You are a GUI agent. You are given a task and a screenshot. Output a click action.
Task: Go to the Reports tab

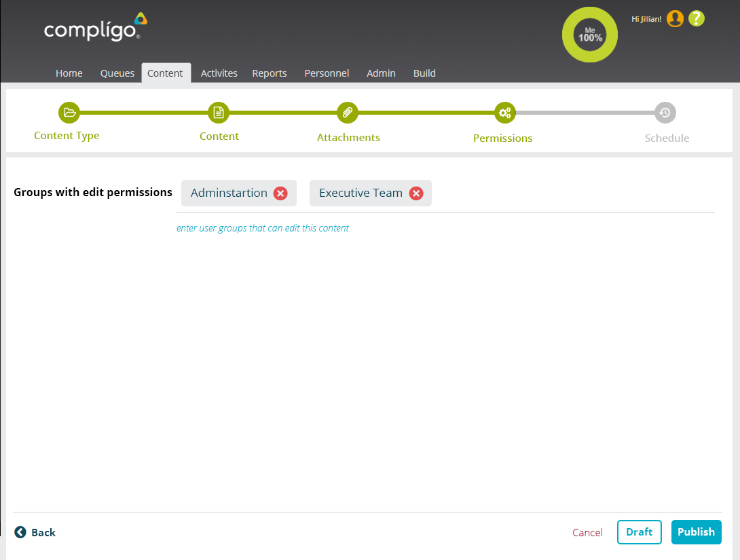270,73
